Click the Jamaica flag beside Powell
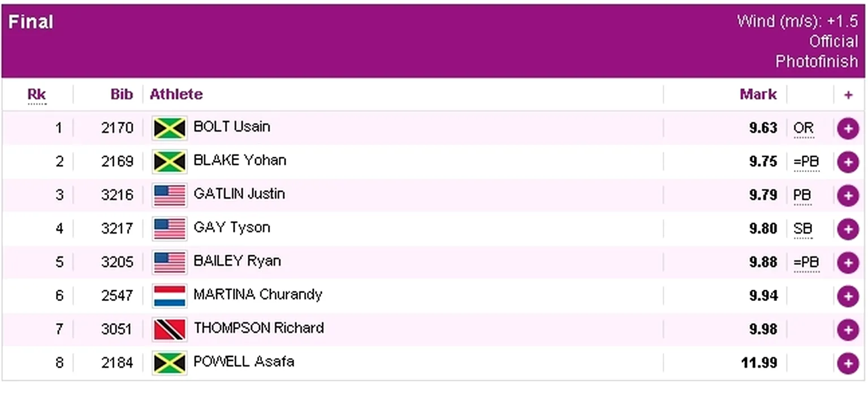Image resolution: width=868 pixels, height=396 pixels. click(x=170, y=363)
